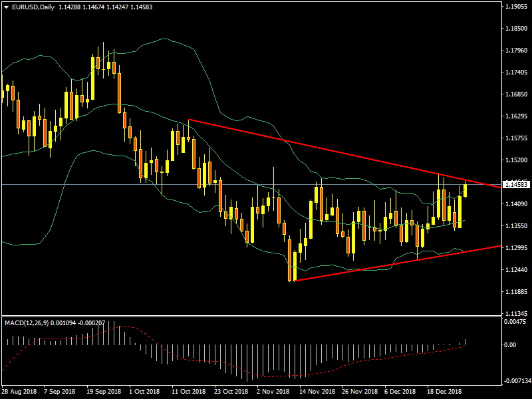The height and width of the screenshot is (399, 532).
Task: Click the 0.00 MACD zero level label
Action: click(x=512, y=345)
